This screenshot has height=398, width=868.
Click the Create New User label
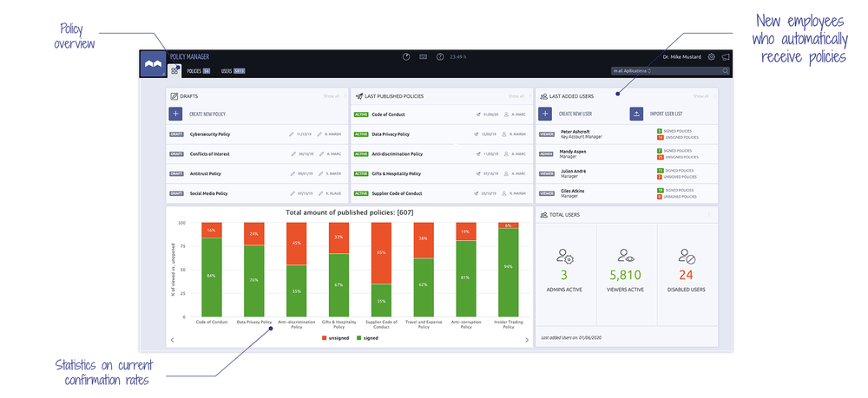click(576, 114)
